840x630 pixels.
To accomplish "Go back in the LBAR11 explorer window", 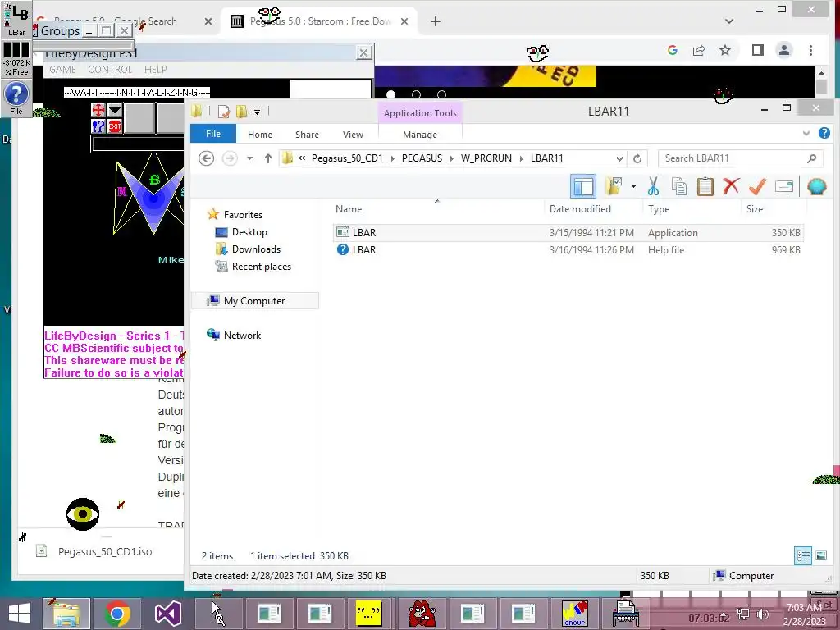I will (206, 158).
